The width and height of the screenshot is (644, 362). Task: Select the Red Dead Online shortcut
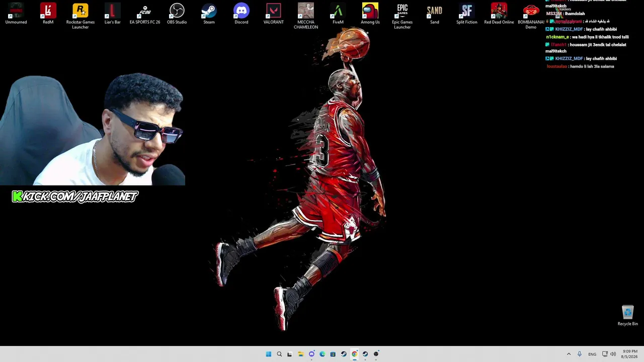(499, 14)
